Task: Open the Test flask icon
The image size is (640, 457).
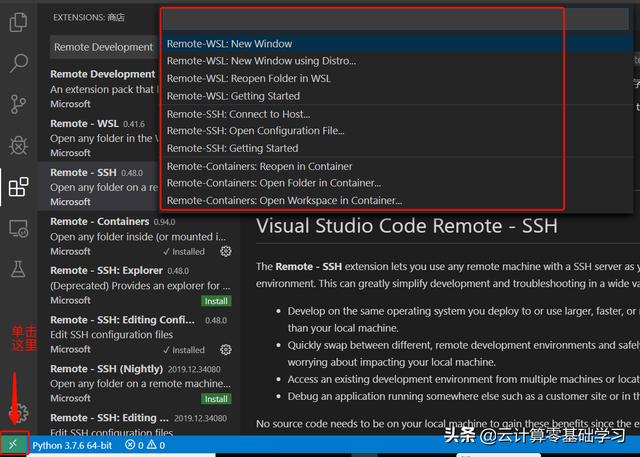Action: tap(18, 269)
